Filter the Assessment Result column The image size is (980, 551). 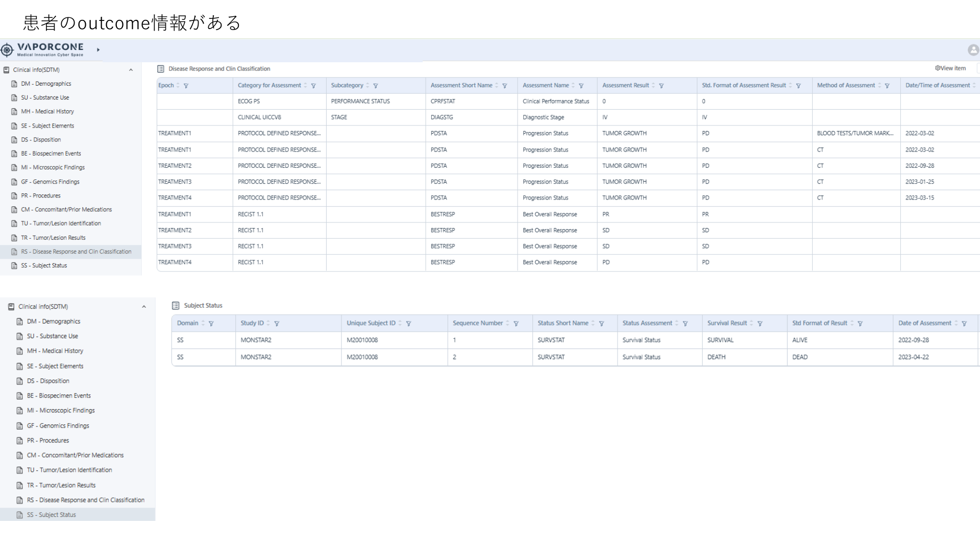click(x=661, y=86)
